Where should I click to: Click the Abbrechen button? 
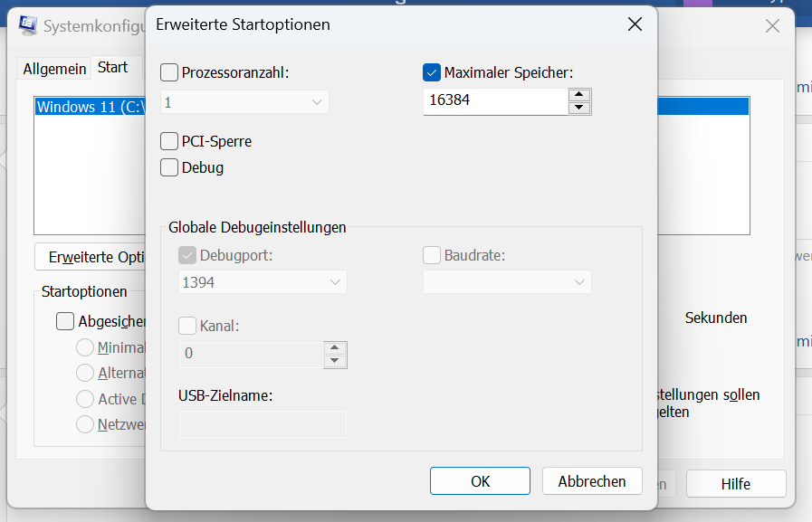point(592,481)
